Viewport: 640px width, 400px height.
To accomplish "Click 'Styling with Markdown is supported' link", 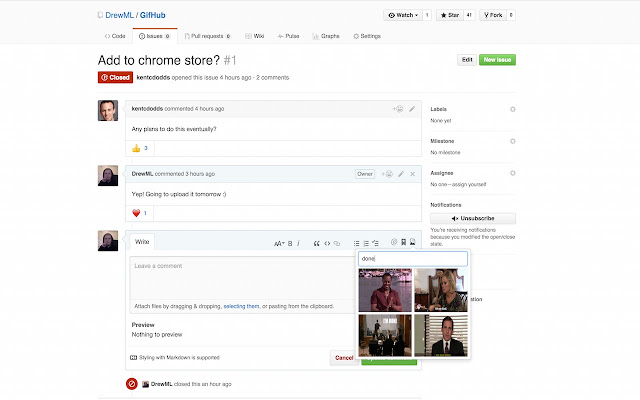I will pos(175,358).
